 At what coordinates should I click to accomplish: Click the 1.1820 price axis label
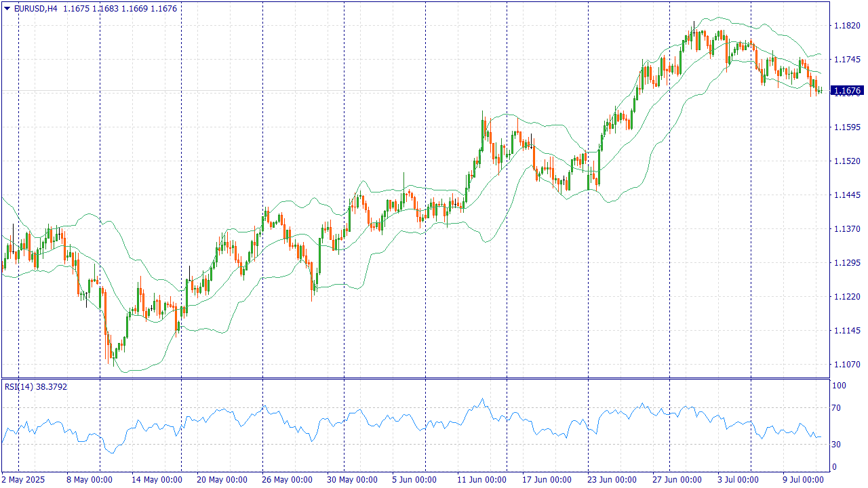click(x=846, y=26)
